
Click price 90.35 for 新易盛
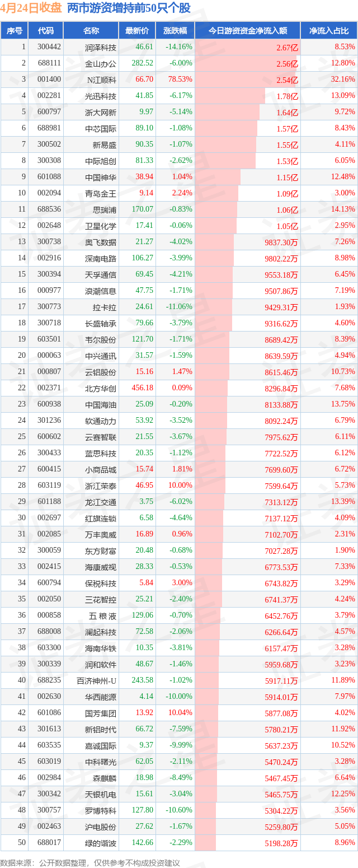[x=144, y=144]
